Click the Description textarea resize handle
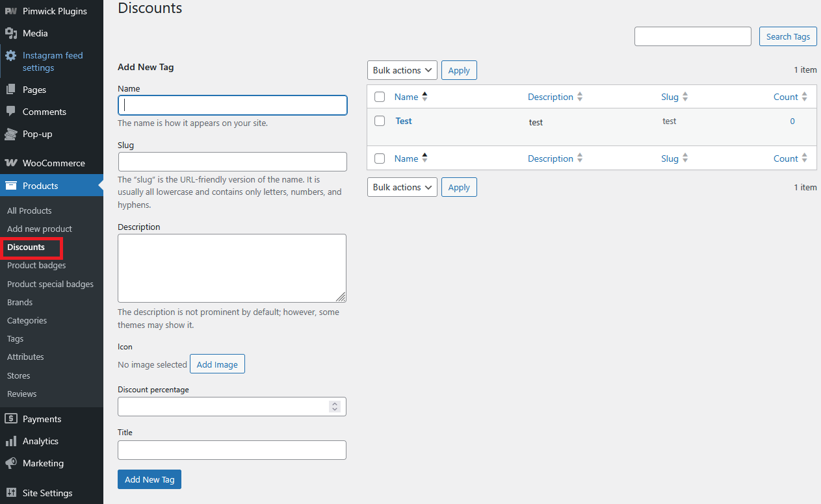821x504 pixels. [x=341, y=297]
